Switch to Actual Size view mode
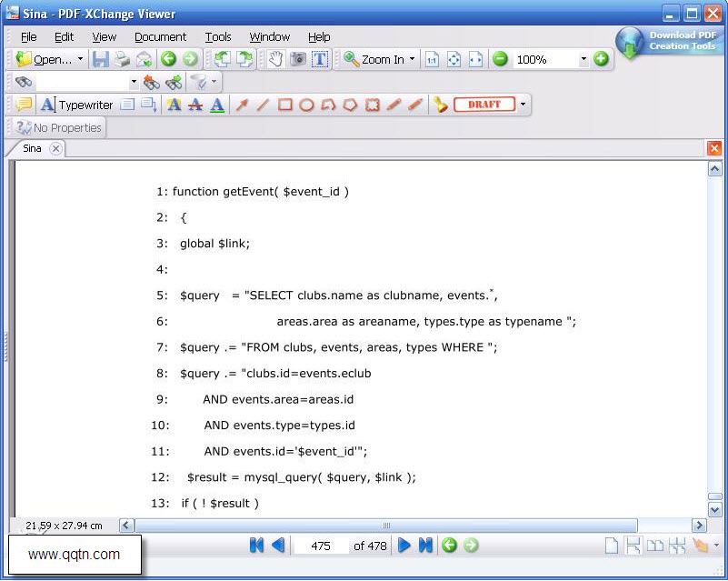 tap(433, 59)
